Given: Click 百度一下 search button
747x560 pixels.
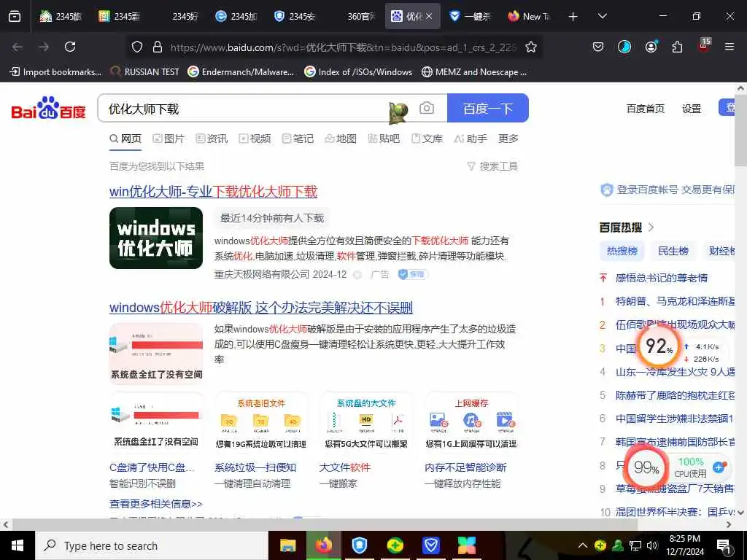Looking at the screenshot, I should 488,108.
